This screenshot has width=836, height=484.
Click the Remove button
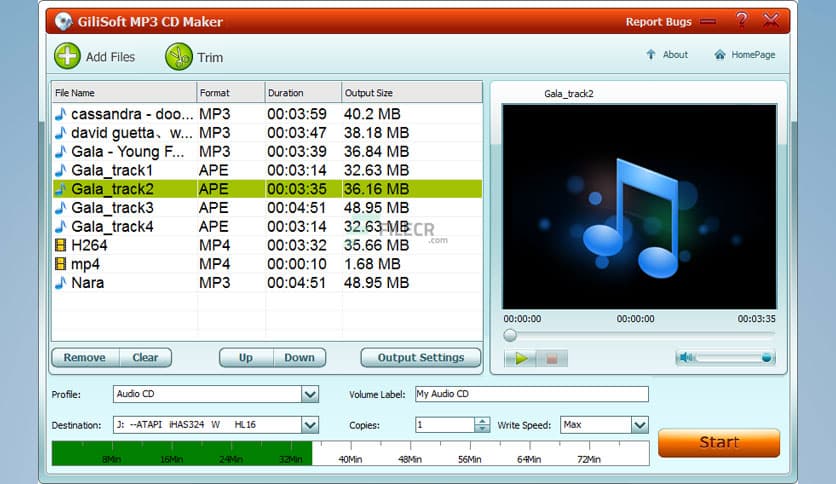[x=85, y=358]
